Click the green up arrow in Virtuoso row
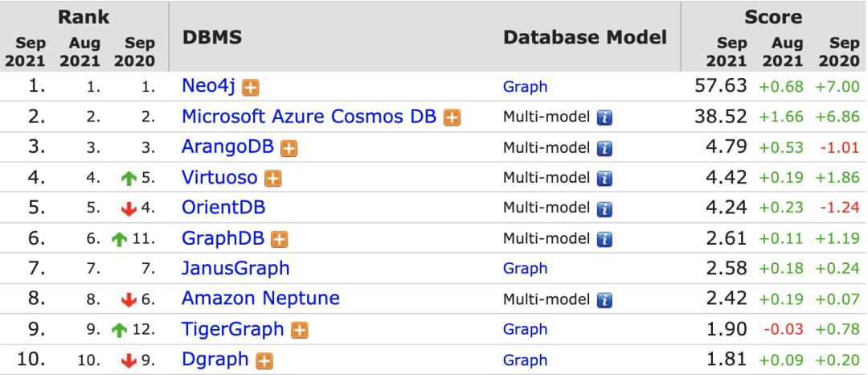The height and width of the screenshot is (375, 868). click(129, 179)
